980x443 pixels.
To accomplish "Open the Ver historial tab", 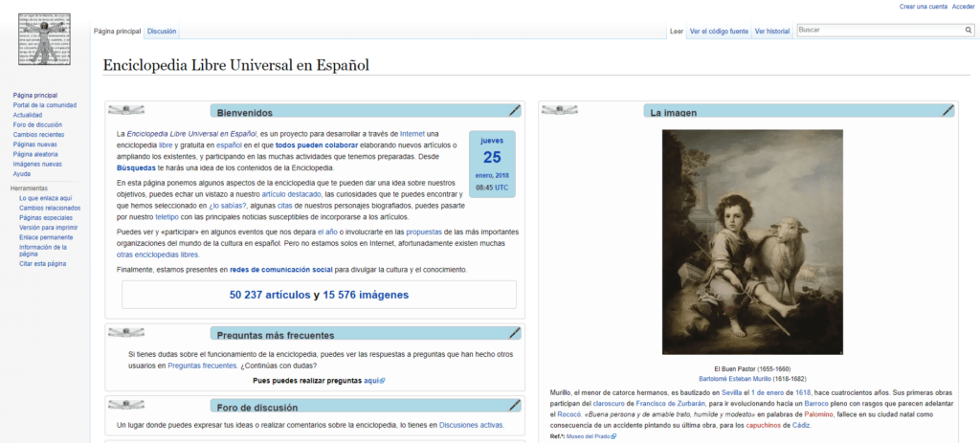I will click(772, 32).
